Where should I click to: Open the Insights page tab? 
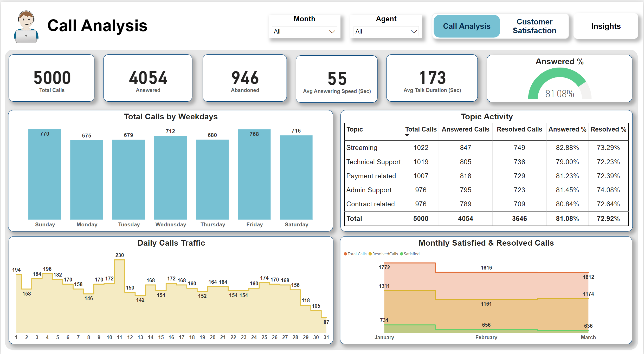tap(606, 26)
